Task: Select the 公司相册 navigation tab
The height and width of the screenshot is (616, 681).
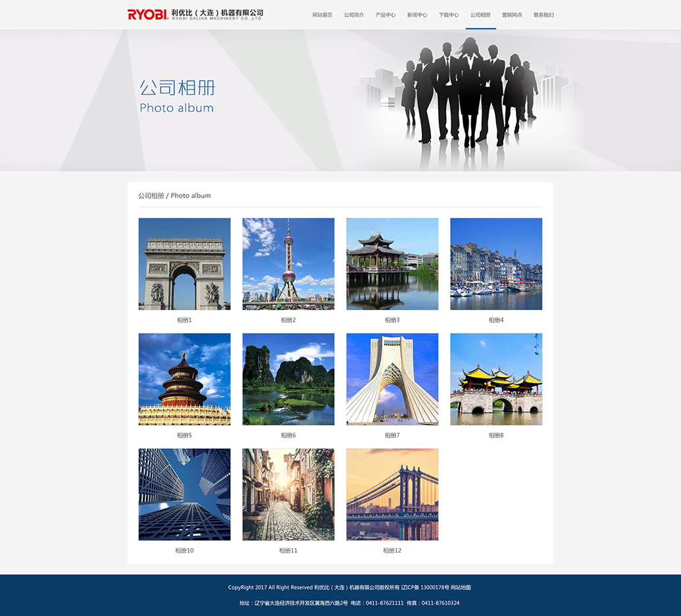Action: [x=480, y=15]
